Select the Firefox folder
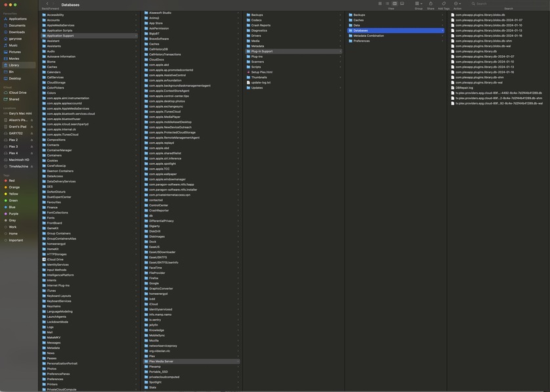 tap(192, 278)
